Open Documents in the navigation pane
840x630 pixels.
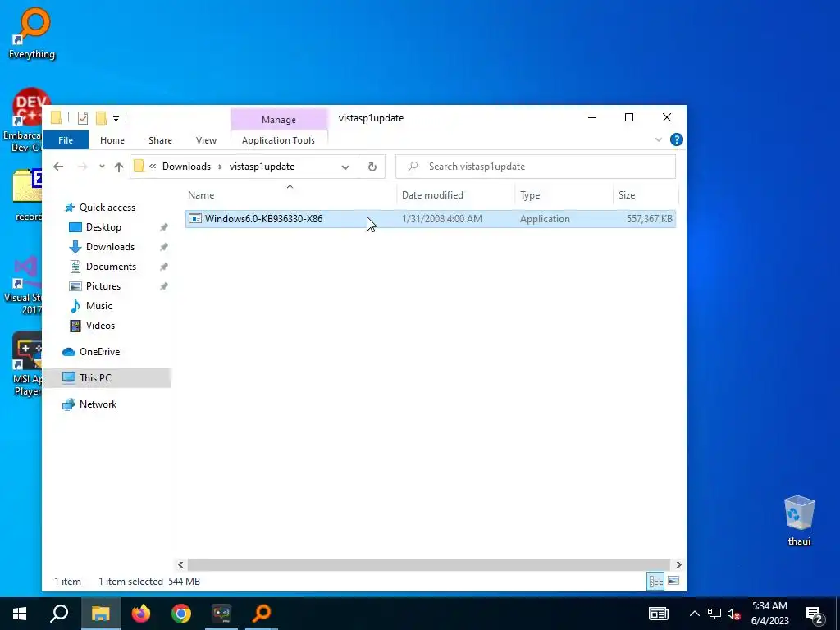click(111, 267)
